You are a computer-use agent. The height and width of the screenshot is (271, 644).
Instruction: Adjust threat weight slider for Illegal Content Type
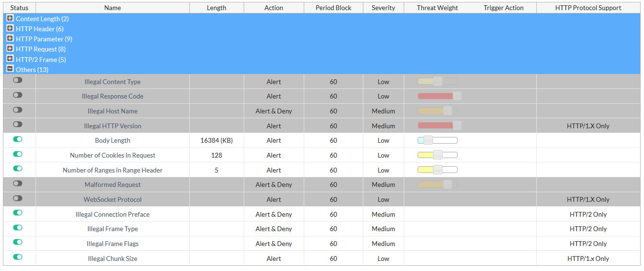point(437,81)
